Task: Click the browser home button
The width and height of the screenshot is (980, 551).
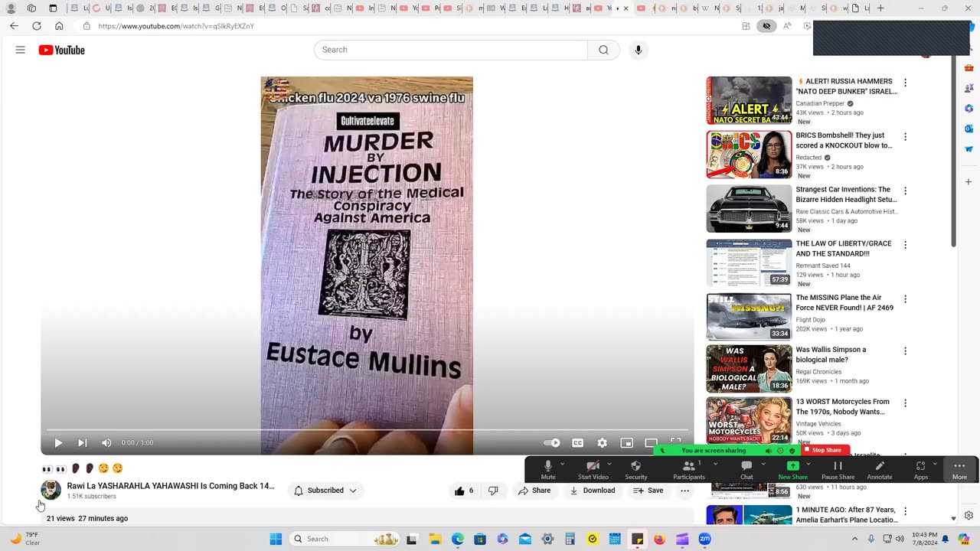Action: (59, 26)
